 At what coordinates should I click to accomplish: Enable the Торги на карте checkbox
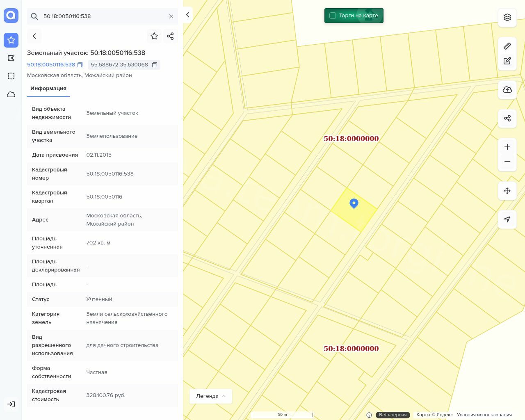click(x=333, y=16)
